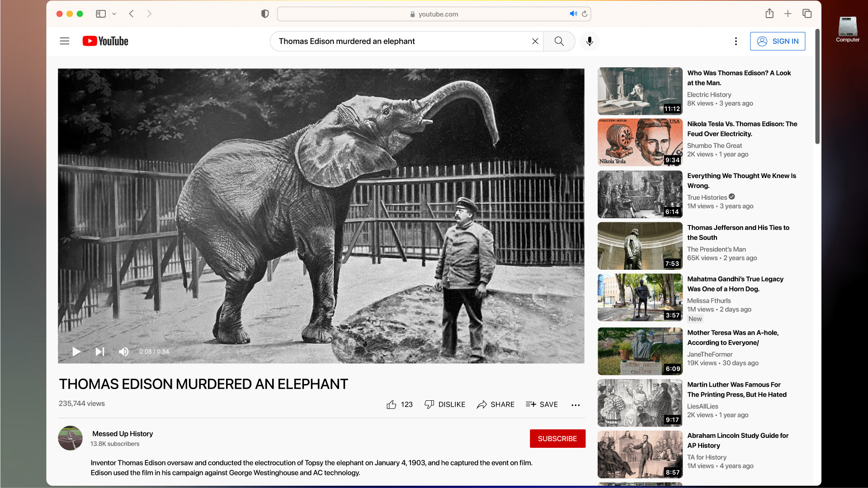Expand Safari sidebar dropdown chevron
Viewport: 868px width, 488px height.
[114, 14]
